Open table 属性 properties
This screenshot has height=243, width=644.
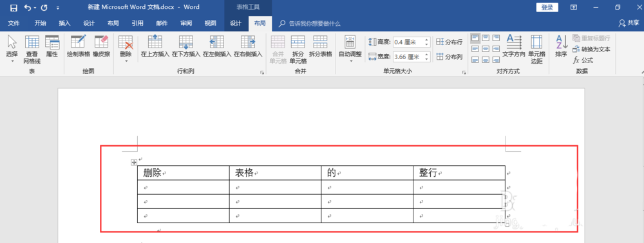pos(52,46)
